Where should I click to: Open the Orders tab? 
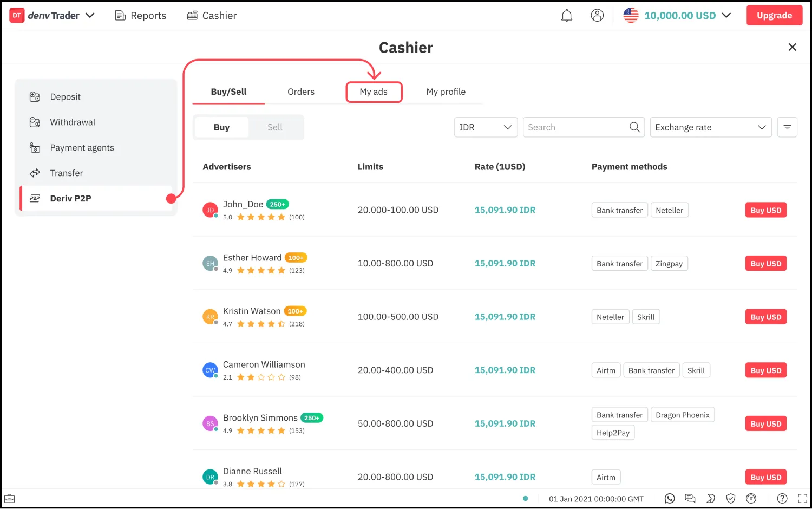pyautogui.click(x=301, y=92)
